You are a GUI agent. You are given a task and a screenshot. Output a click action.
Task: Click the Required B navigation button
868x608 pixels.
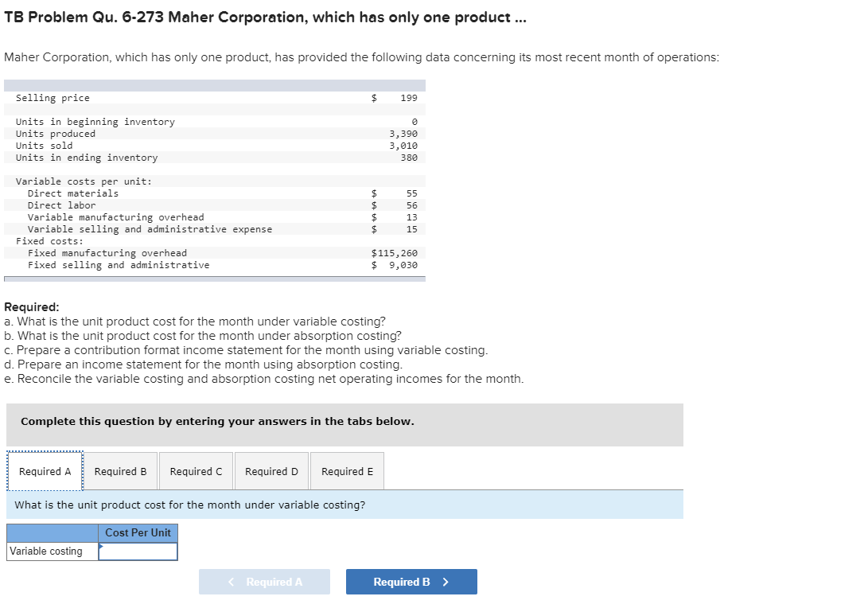[x=411, y=581]
